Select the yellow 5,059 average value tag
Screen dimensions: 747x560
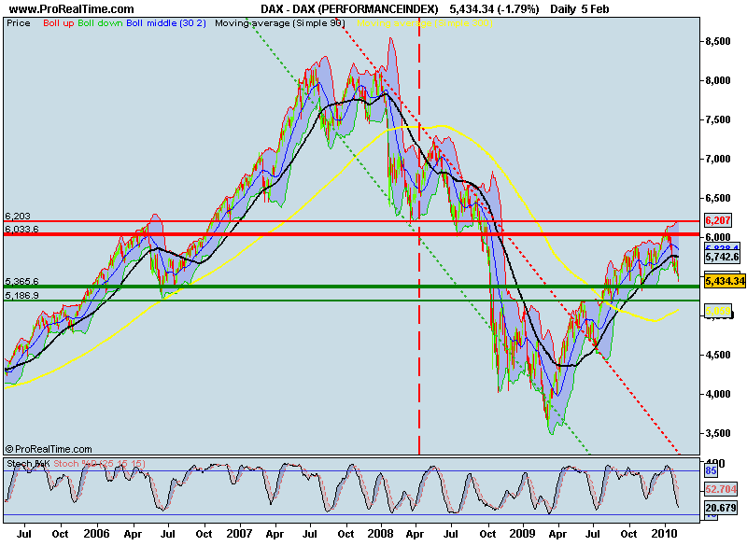pyautogui.click(x=718, y=312)
